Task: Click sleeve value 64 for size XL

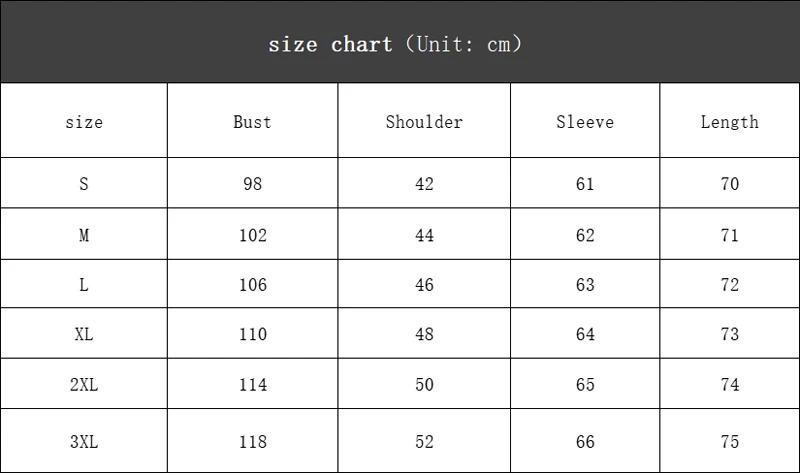Action: (x=585, y=334)
